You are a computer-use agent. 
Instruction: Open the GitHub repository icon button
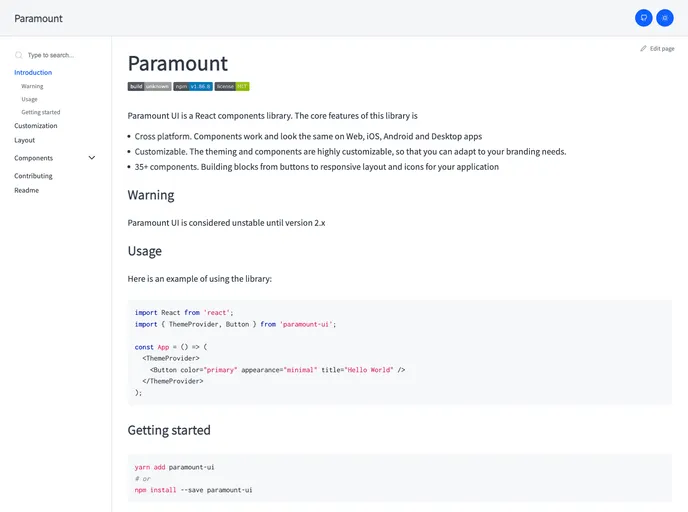643,18
